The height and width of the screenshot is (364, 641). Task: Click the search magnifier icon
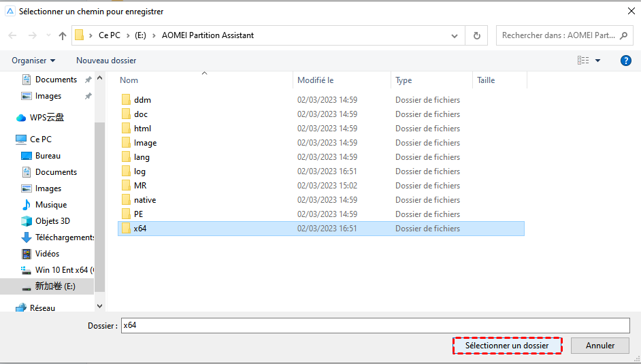625,35
